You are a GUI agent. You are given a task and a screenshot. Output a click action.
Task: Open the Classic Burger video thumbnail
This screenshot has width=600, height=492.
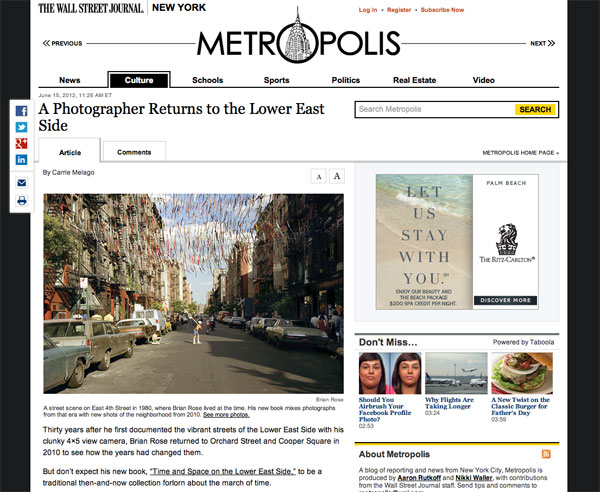(522, 373)
